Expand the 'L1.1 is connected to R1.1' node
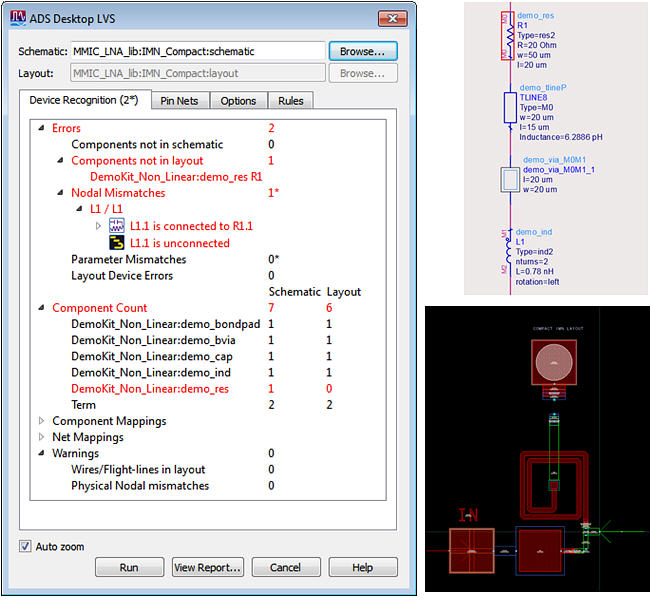The height and width of the screenshot is (600, 650). [98, 226]
